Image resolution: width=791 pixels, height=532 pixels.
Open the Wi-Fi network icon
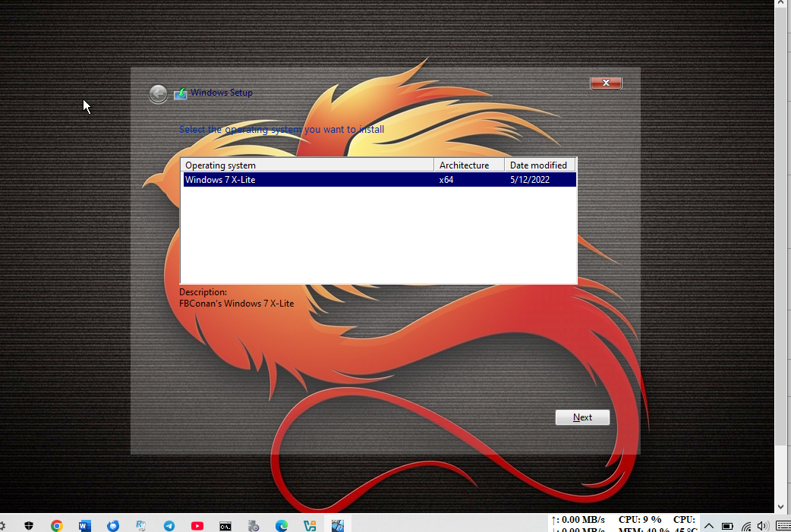745,525
